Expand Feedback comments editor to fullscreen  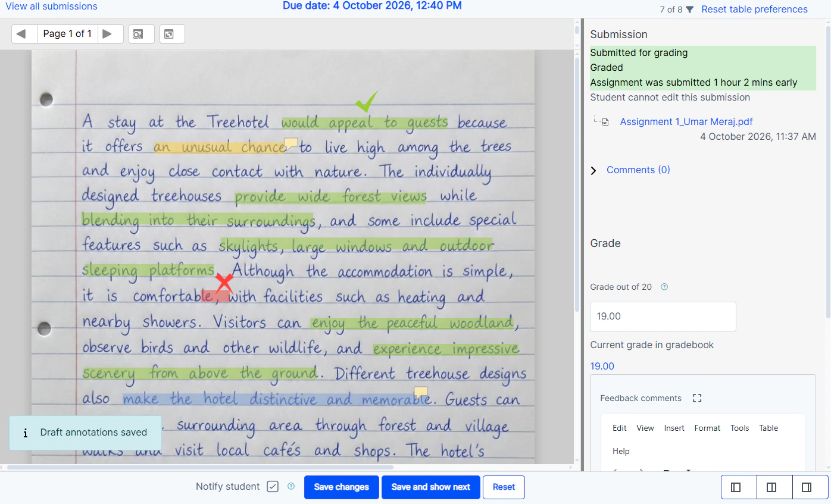pos(697,398)
